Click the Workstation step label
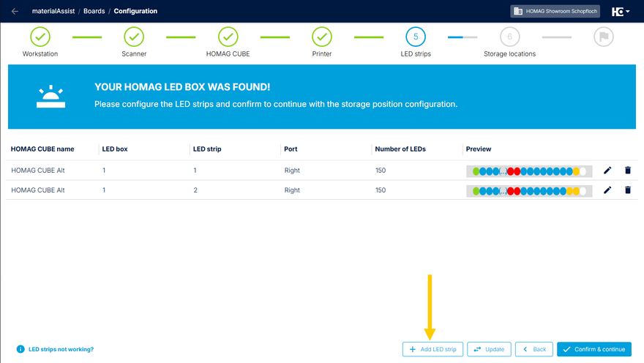 40,54
